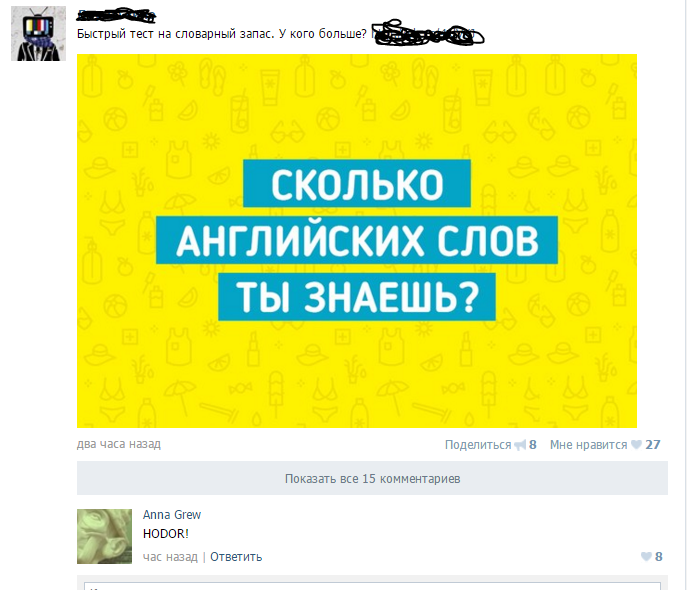
Task: Click the post's like heart icon
Action: [x=637, y=444]
